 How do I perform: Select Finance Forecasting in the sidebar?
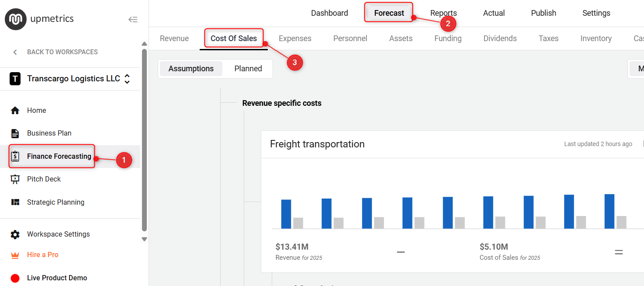point(59,157)
